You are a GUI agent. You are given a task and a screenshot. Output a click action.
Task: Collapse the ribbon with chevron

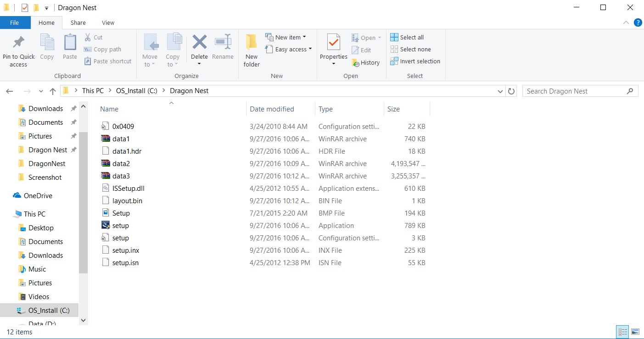tap(626, 22)
